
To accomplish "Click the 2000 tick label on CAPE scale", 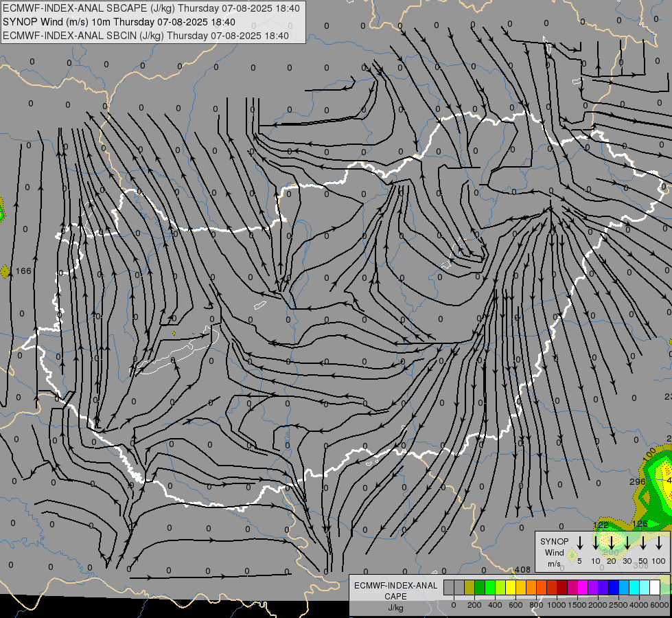I will [x=598, y=605].
